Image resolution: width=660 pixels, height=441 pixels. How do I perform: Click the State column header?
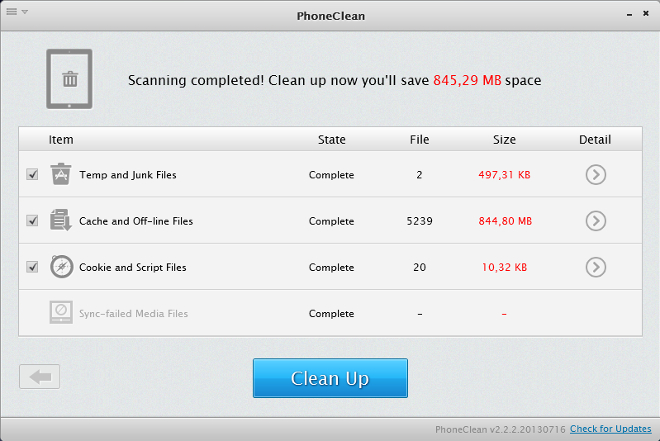[x=331, y=140]
